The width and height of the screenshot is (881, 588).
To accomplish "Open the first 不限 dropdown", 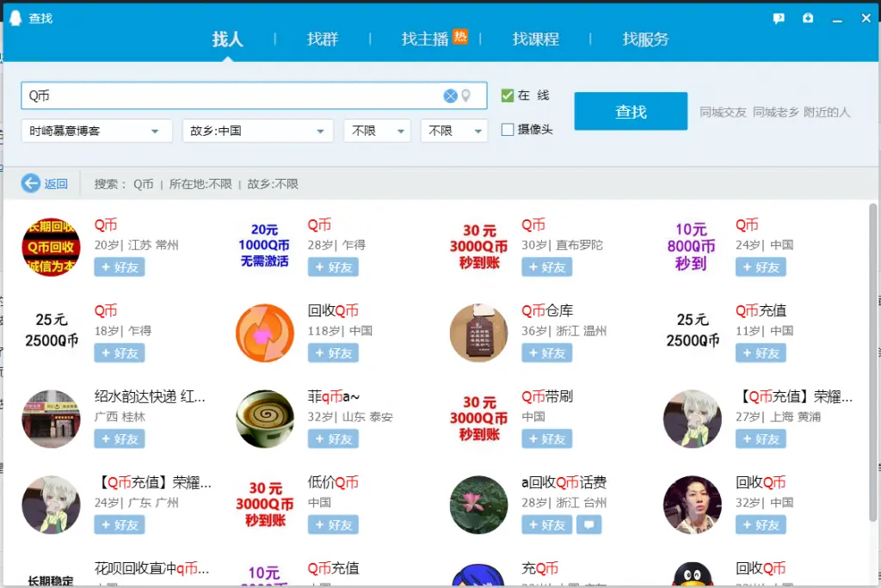I will point(377,131).
